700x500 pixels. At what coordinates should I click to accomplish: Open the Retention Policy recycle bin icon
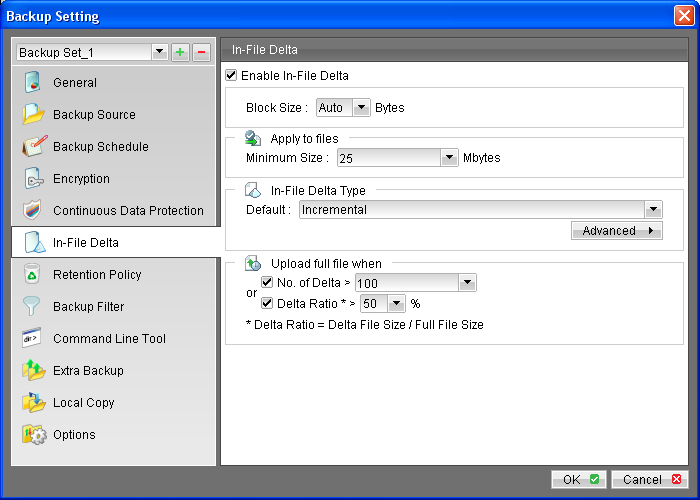click(34, 275)
